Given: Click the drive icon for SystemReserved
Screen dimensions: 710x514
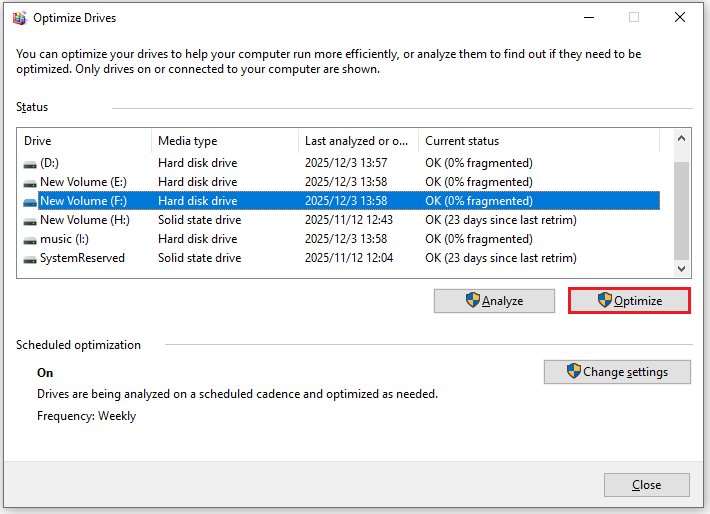Looking at the screenshot, I should point(30,259).
